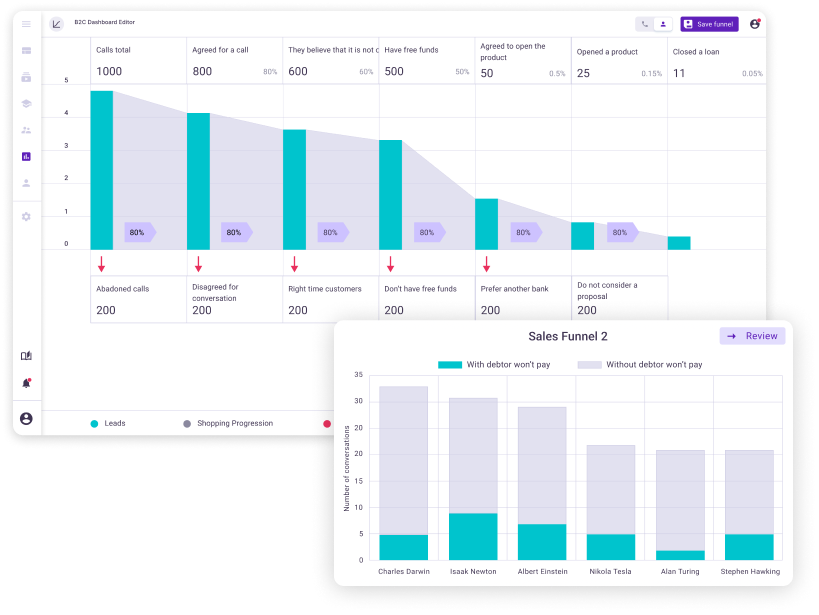The width and height of the screenshot is (819, 615).
Task: Open notifications bell in sidebar
Action: [x=26, y=383]
